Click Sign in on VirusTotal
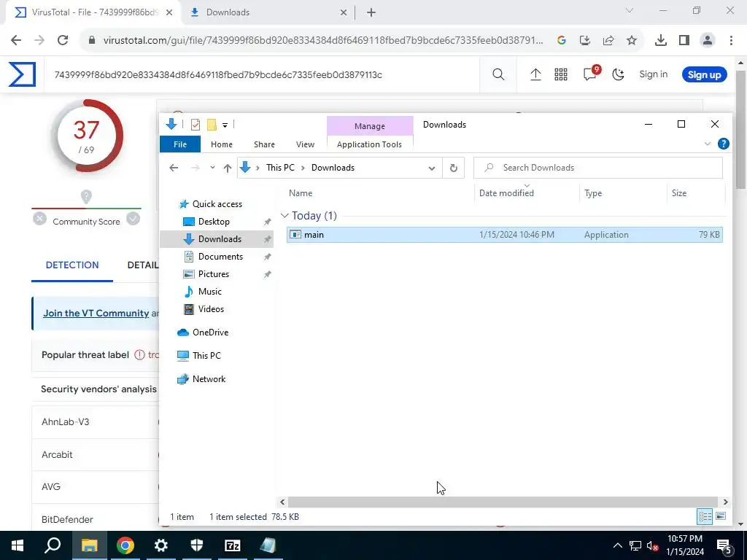This screenshot has width=747, height=560. 653,74
